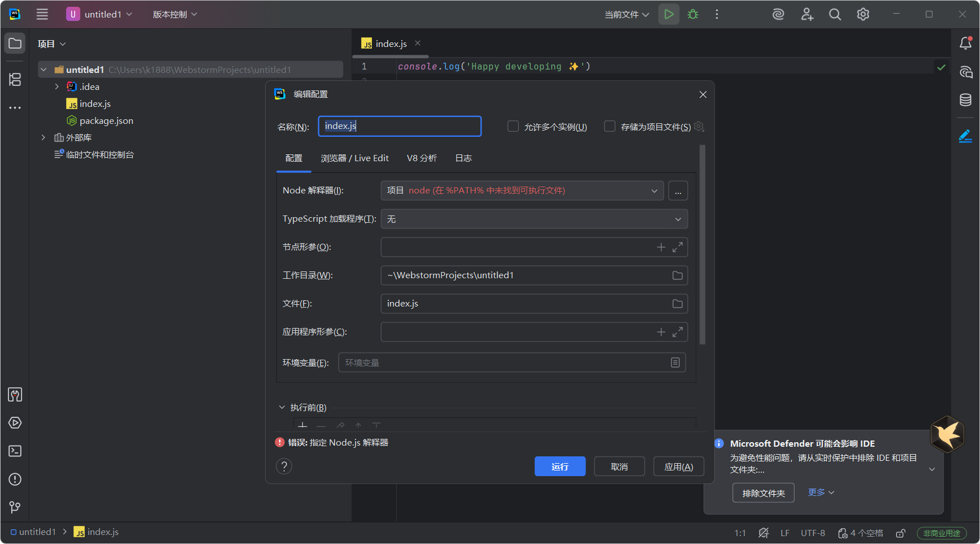Click the Apply button
Screen dimensions: 980x544
(x=679, y=467)
